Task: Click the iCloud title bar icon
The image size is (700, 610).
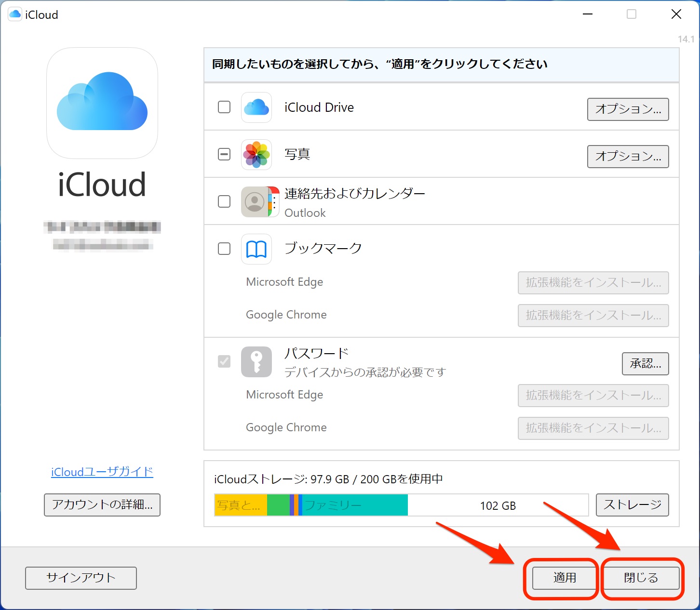Action: coord(15,14)
